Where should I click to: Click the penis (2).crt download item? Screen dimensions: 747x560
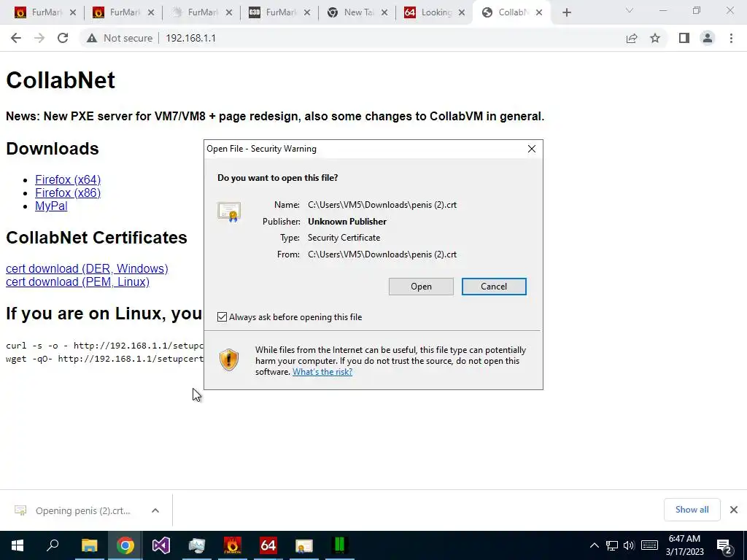point(83,510)
